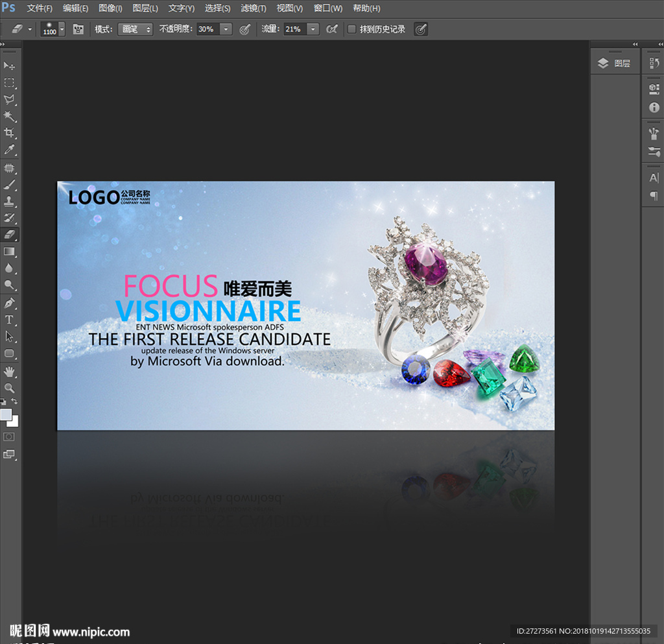Toggle Quick Mask mode in the toolbox
Screen dimensions: 664x644
[10, 436]
